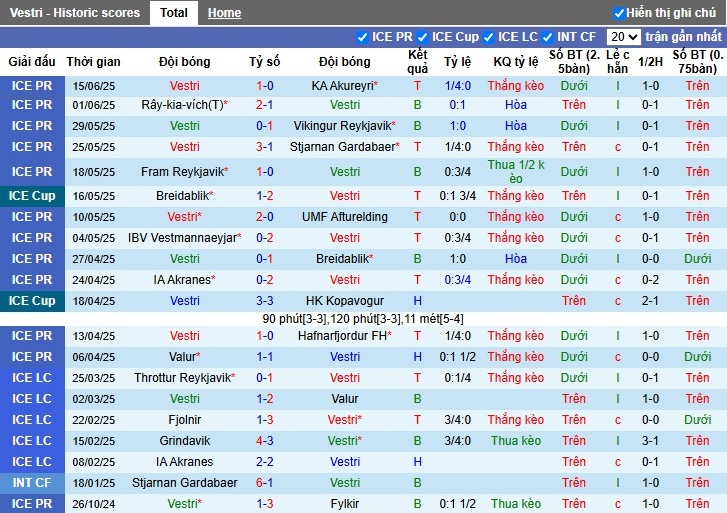Click Valur team on 02/03/25 row
Image resolution: width=727 pixels, height=513 pixels.
pyautogui.click(x=344, y=399)
